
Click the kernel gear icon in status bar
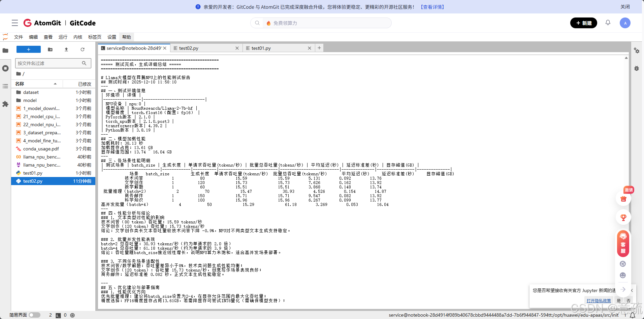point(72,315)
